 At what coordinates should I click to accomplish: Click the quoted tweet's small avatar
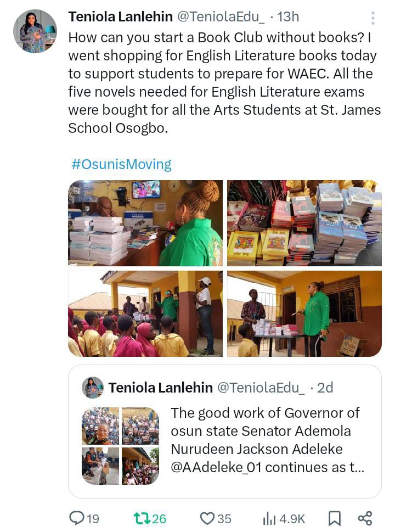[93, 388]
